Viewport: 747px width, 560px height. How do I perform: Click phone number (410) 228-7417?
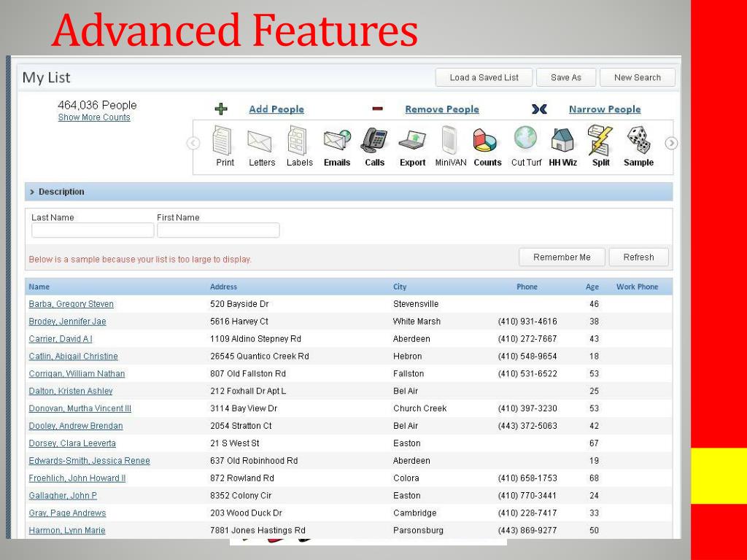point(527,513)
